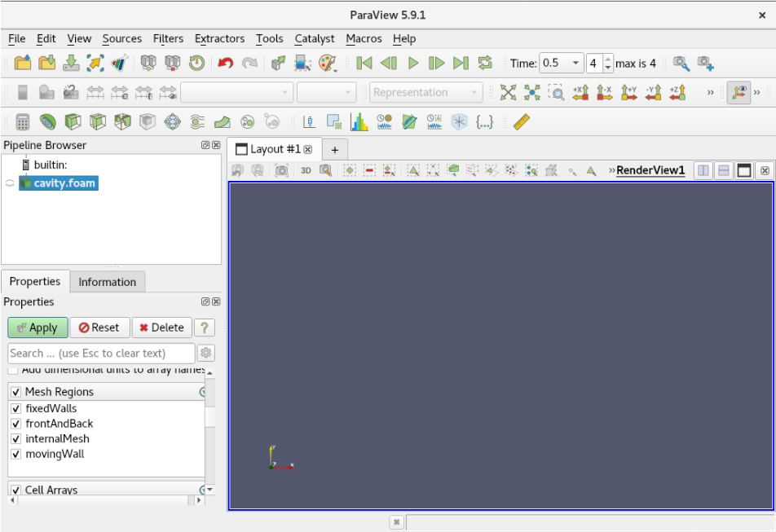The height and width of the screenshot is (532, 776).
Task: Open the color palette icon
Action: tap(327, 63)
